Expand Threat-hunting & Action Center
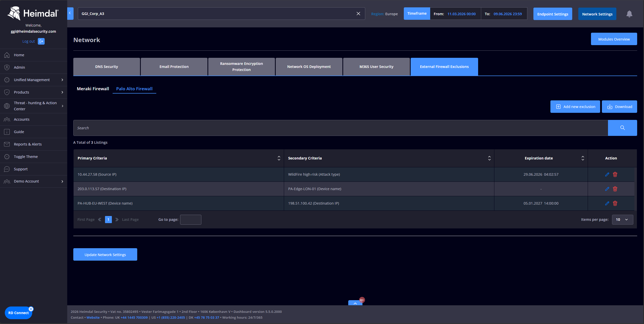Viewport: 644px width, 324px height. pos(33,106)
